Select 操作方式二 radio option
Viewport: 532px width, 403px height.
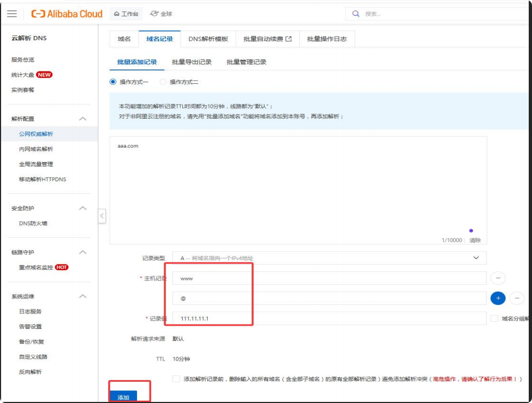click(x=163, y=82)
